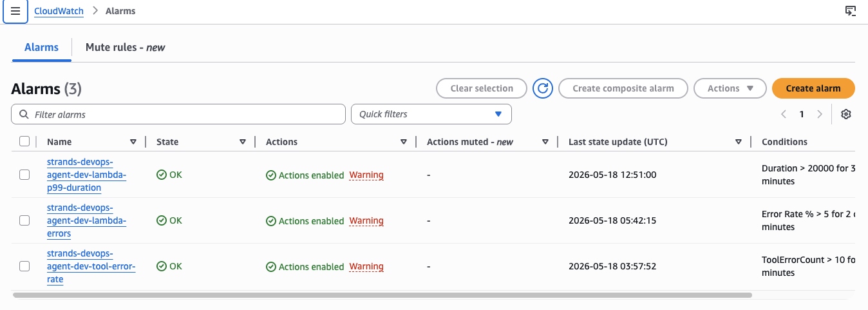This screenshot has height=310, width=868.
Task: Click OK state icon for lambda-errors
Action: pyautogui.click(x=162, y=220)
